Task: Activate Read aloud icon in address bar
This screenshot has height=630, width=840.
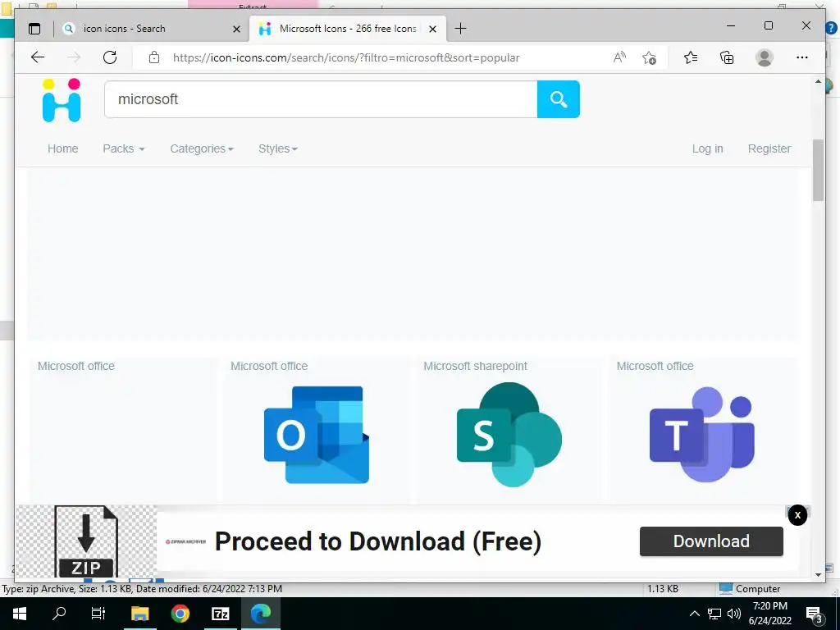Action: [619, 57]
